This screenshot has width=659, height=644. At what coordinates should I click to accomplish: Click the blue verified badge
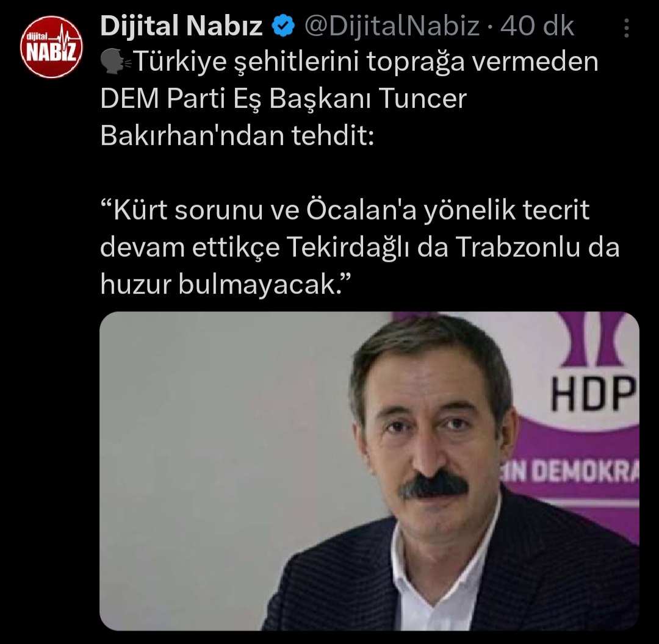tap(283, 26)
